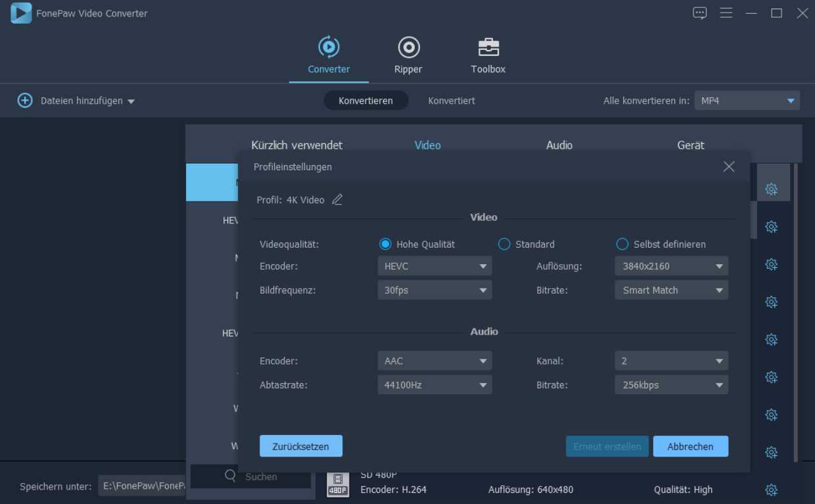Click the 'Qualität: High' text
The image size is (815, 504).
click(x=684, y=490)
